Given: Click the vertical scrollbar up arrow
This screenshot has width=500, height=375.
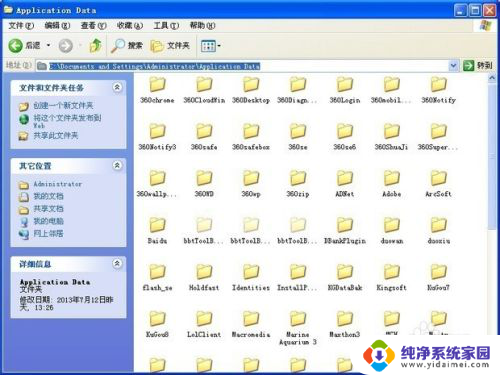Looking at the screenshot, I should tap(492, 79).
